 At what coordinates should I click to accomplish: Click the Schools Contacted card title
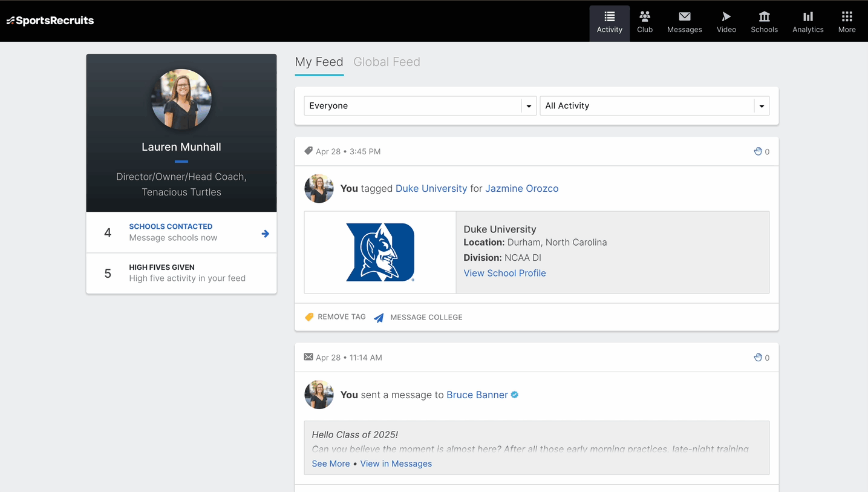pyautogui.click(x=171, y=226)
